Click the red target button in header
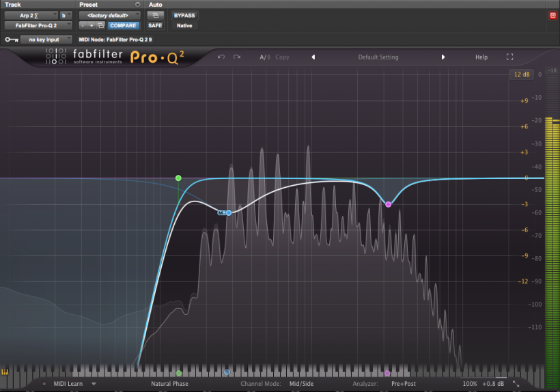 click(x=553, y=15)
